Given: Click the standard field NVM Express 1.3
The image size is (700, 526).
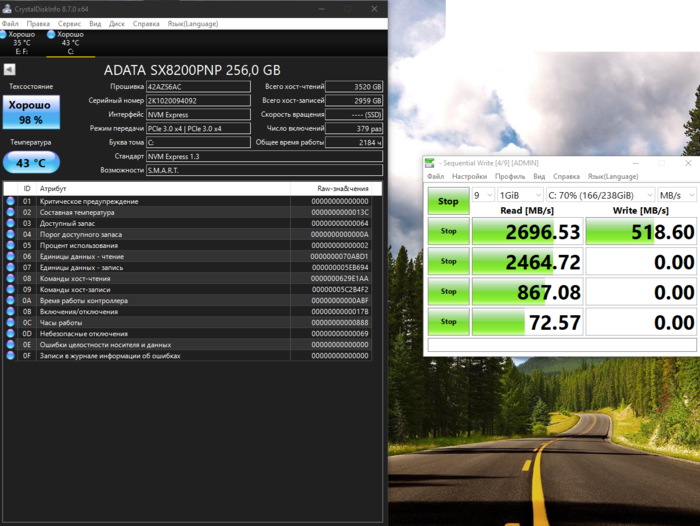Looking at the screenshot, I should [264, 156].
